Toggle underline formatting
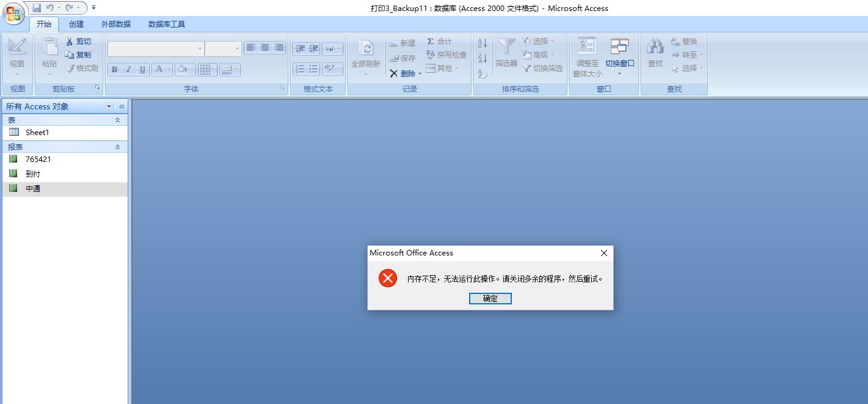 pyautogui.click(x=142, y=69)
